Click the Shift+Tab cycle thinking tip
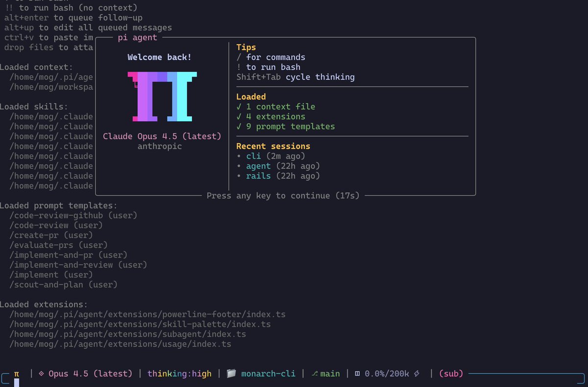The height and width of the screenshot is (387, 588). click(295, 77)
